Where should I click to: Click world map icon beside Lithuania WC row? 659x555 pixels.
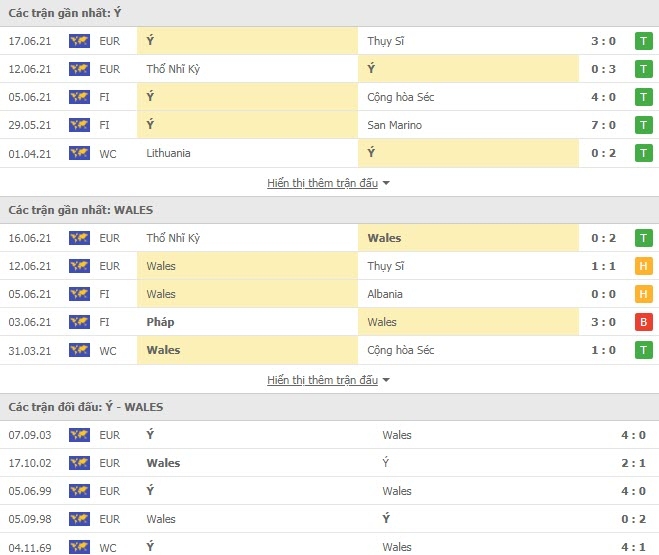coord(79,153)
